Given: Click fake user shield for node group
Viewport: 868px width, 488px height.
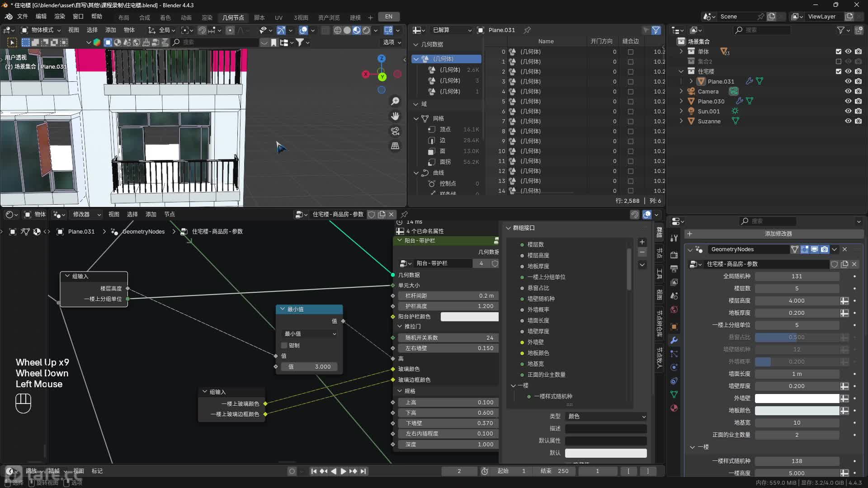Looking at the screenshot, I should [371, 214].
